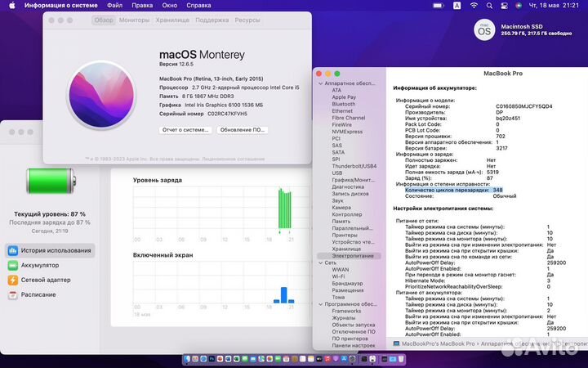The width and height of the screenshot is (588, 368).
Task: Launch Microsoft Excel from the Dock
Action: pos(237,359)
